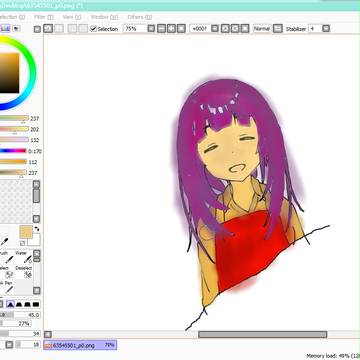Screen dimensions: 360x360
Task: Click the rainbow hue slider showing 170
Action: click(x=13, y=151)
